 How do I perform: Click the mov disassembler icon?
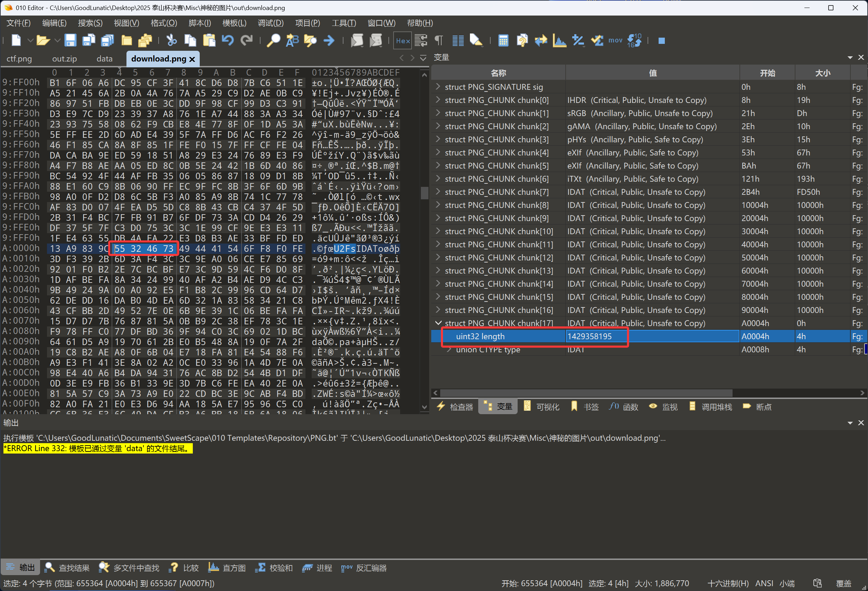click(x=615, y=40)
